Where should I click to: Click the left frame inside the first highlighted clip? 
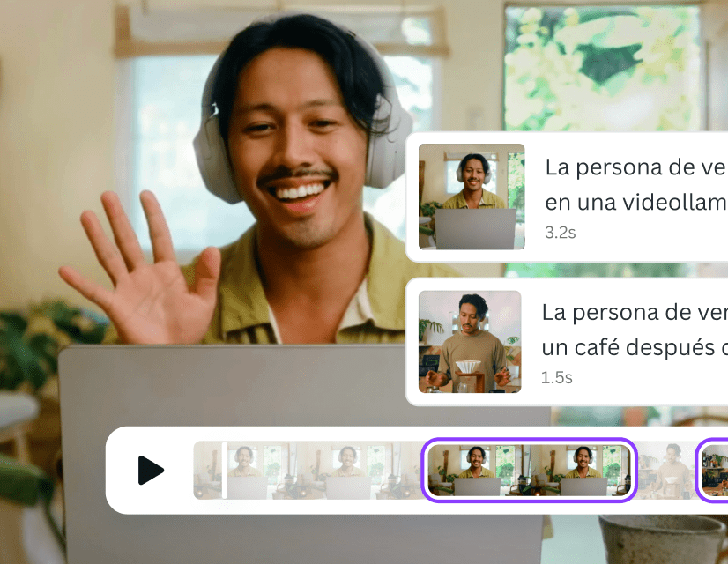(x=477, y=471)
